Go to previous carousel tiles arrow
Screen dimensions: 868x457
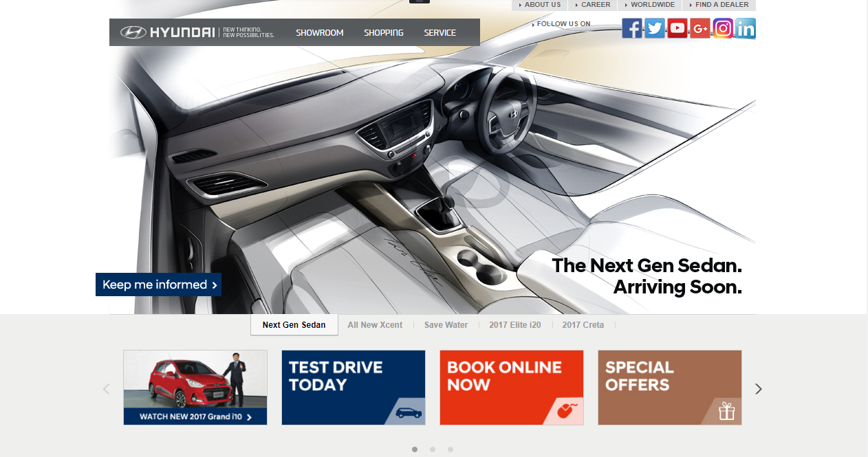(106, 389)
